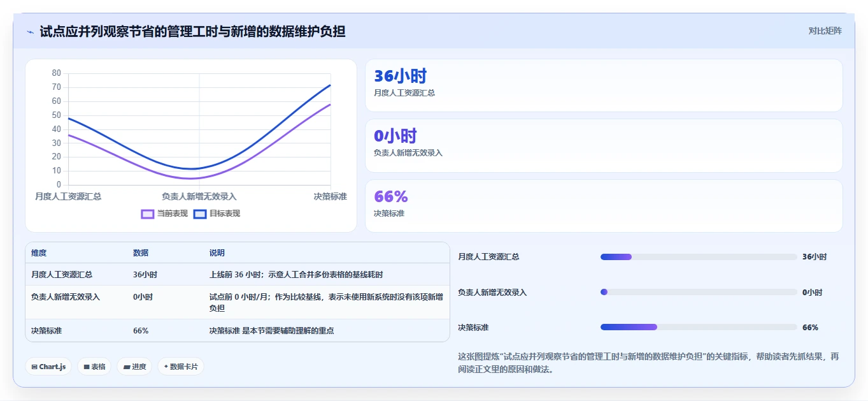Viewport: 868px width, 401px height.
Task: Click the description starting 试点前 0 小时/月
Action: click(x=326, y=302)
